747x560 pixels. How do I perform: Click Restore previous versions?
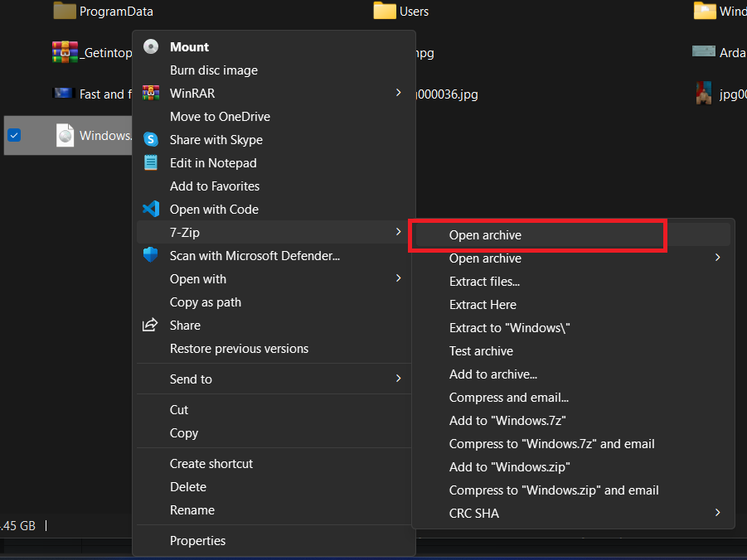239,349
